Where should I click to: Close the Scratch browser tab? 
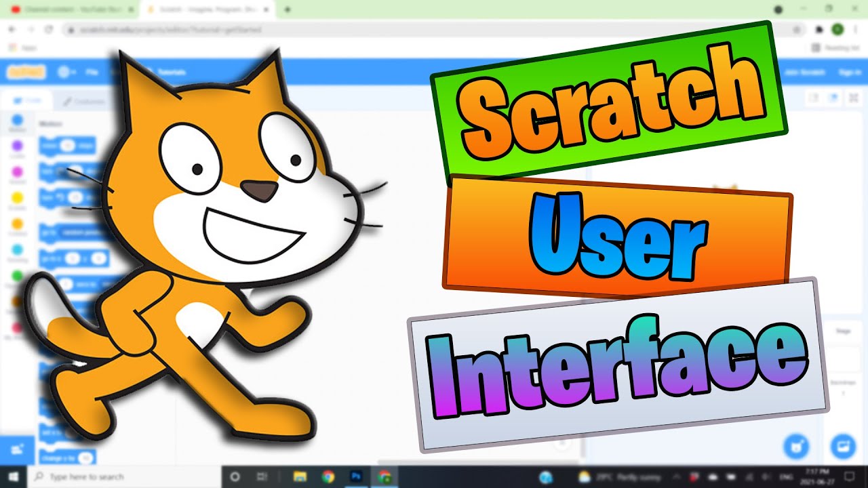click(266, 9)
